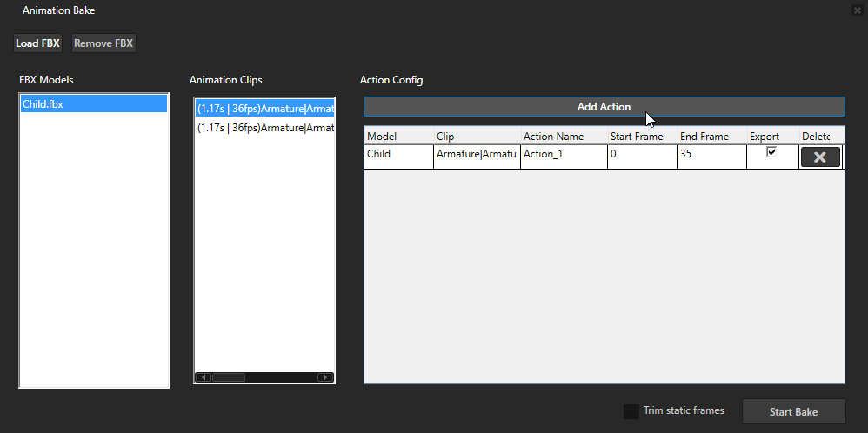Image resolution: width=868 pixels, height=433 pixels.
Task: Click the Action Name column header
Action: (564, 137)
